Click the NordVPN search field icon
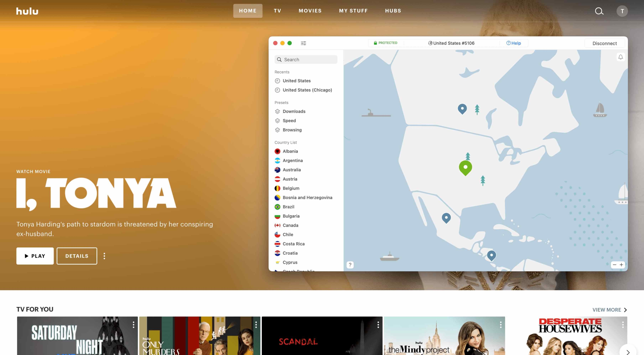Viewport: 644px width, 355px height. [x=279, y=59]
